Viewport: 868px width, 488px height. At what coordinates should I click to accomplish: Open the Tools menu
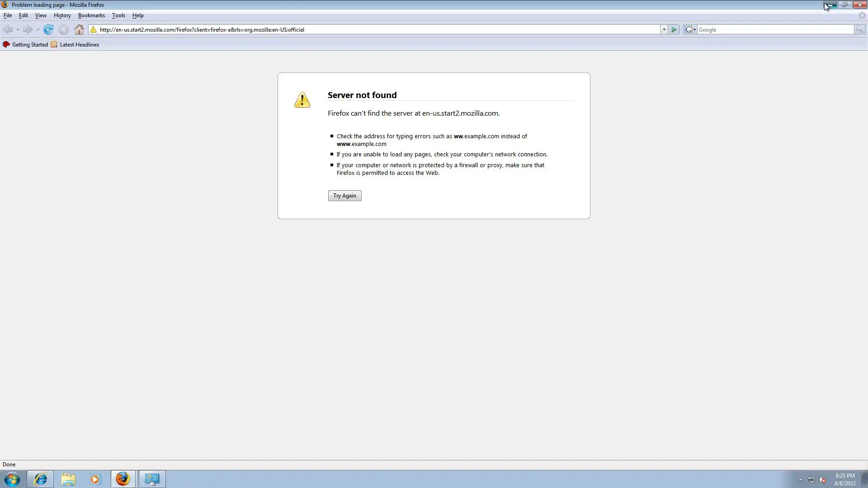(118, 15)
